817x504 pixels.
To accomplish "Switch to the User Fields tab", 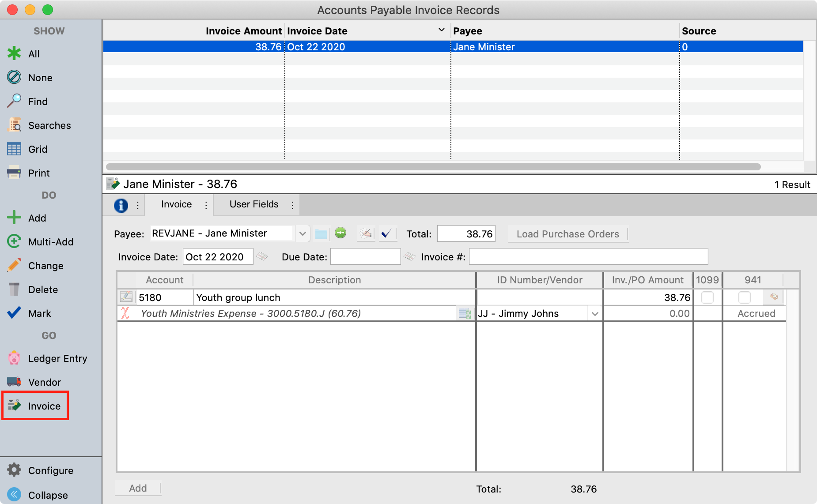I will 254,204.
